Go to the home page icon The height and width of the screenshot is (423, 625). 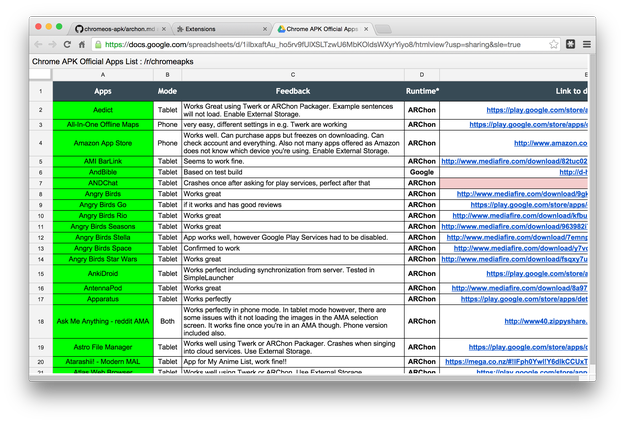click(x=82, y=44)
